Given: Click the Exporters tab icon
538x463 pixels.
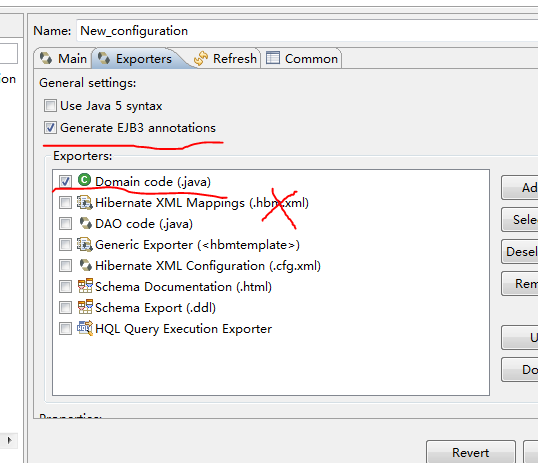Looking at the screenshot, I should [x=104, y=58].
